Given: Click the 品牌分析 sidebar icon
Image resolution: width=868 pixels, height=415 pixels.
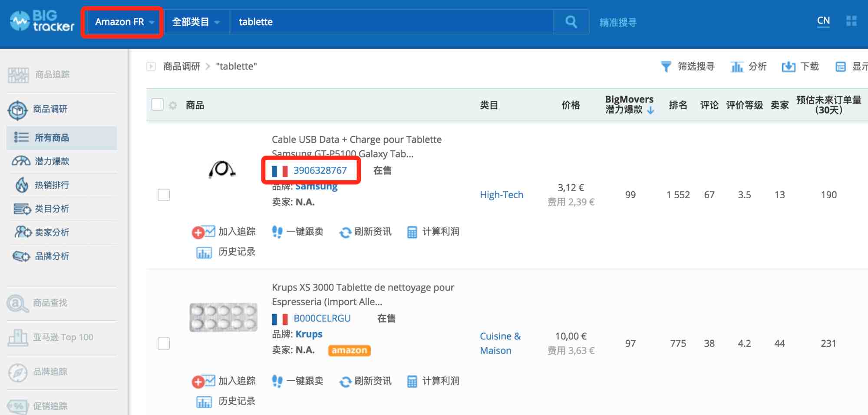Looking at the screenshot, I should pyautogui.click(x=21, y=256).
